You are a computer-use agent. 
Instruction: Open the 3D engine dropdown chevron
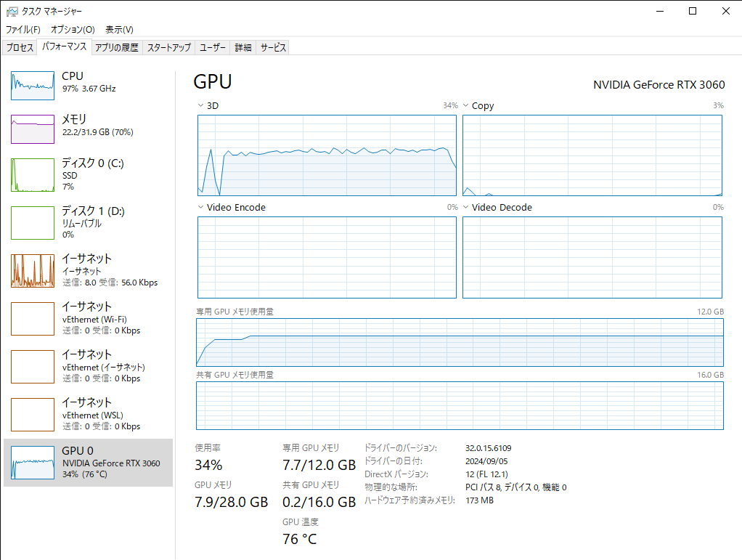[x=200, y=105]
